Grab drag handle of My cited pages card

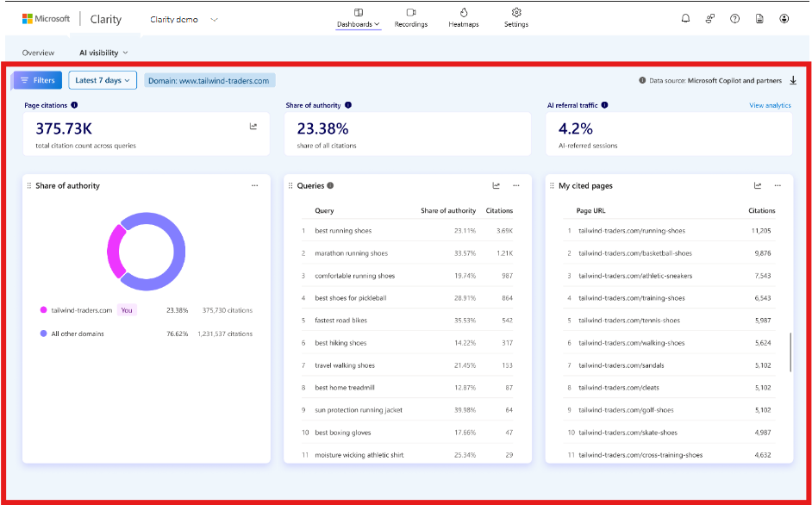point(552,185)
